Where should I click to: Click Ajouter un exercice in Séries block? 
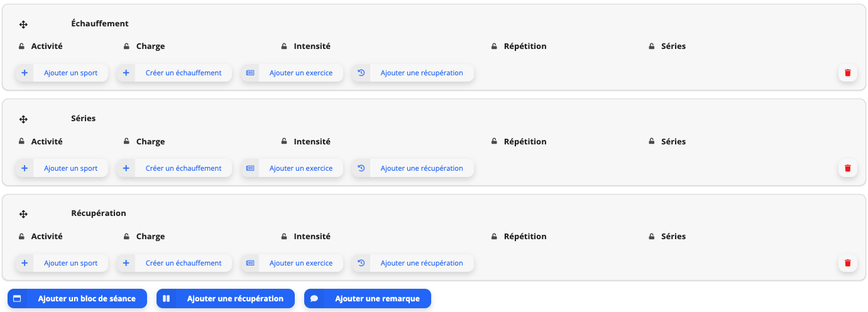tap(292, 168)
